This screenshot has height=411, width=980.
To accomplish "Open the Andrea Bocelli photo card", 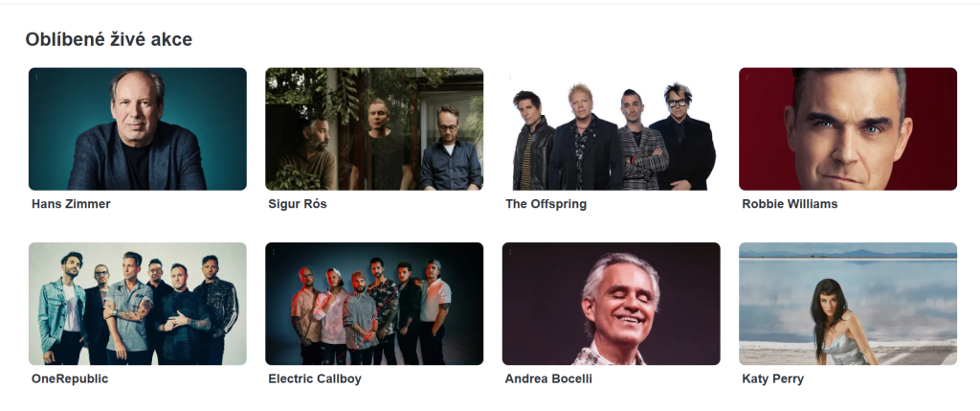I will coord(612,304).
